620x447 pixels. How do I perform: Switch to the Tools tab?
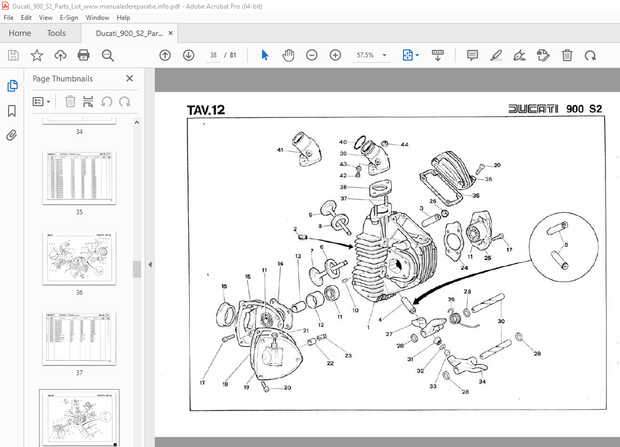(57, 33)
